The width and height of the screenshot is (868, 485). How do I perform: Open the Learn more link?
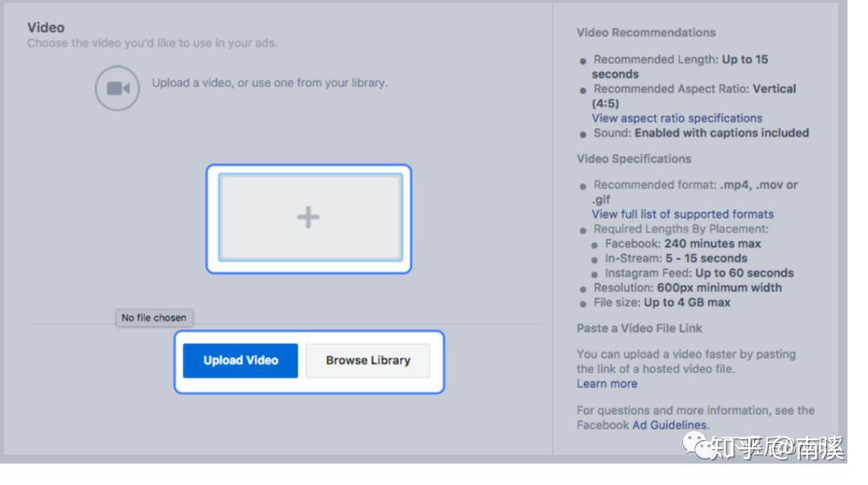(x=607, y=383)
